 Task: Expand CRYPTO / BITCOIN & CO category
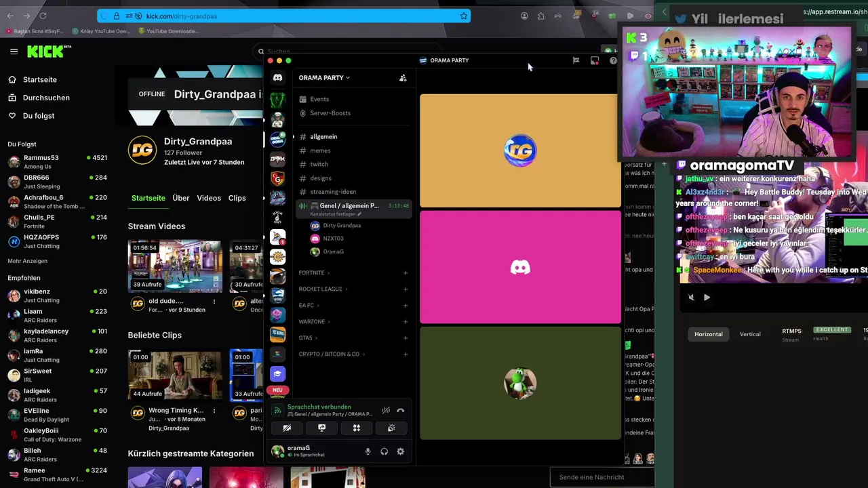pyautogui.click(x=332, y=354)
